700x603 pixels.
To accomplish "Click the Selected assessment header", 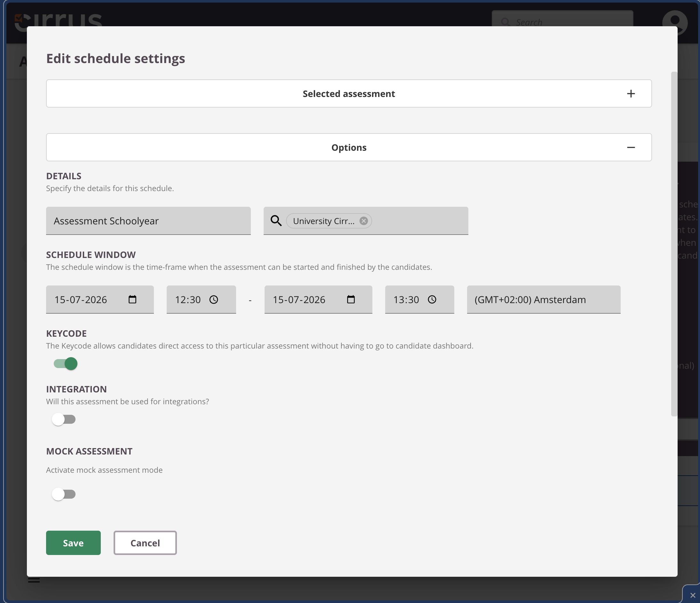I will tap(349, 94).
